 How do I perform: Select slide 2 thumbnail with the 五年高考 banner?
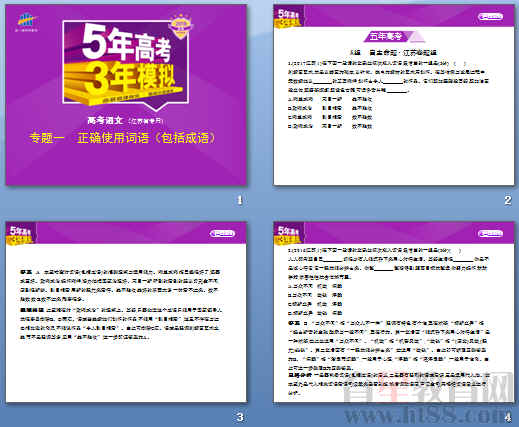(394, 95)
